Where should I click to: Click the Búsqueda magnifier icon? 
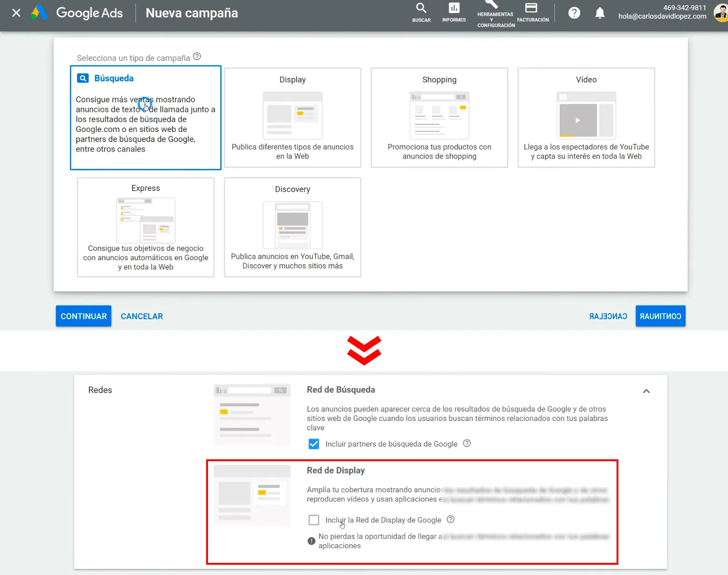coord(83,78)
